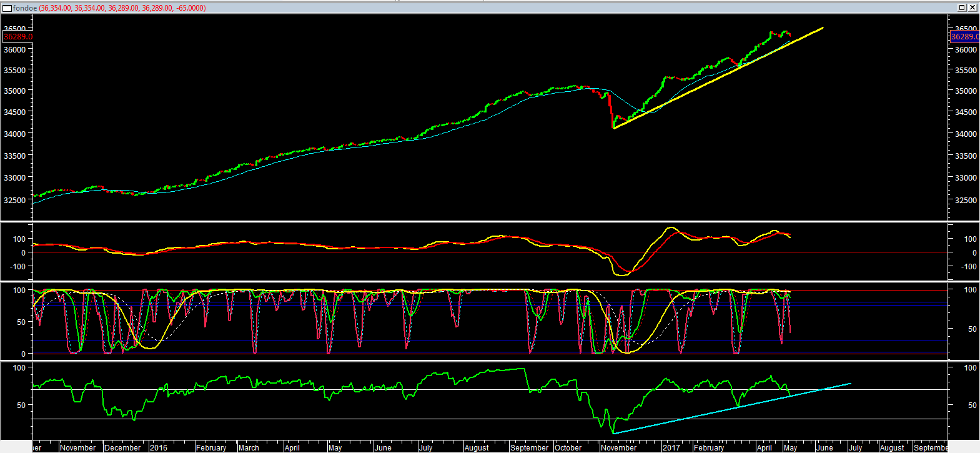Click the November label just before 2017
The image size is (980, 453).
point(619,447)
